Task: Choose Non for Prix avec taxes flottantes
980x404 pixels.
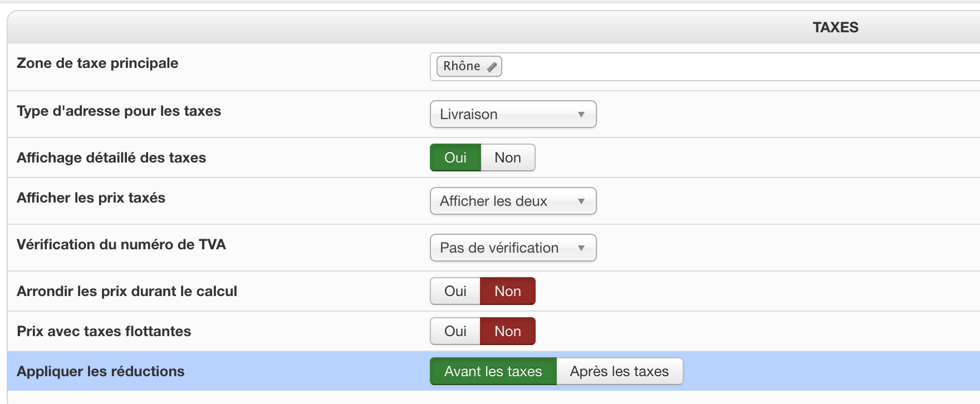Action: (507, 331)
